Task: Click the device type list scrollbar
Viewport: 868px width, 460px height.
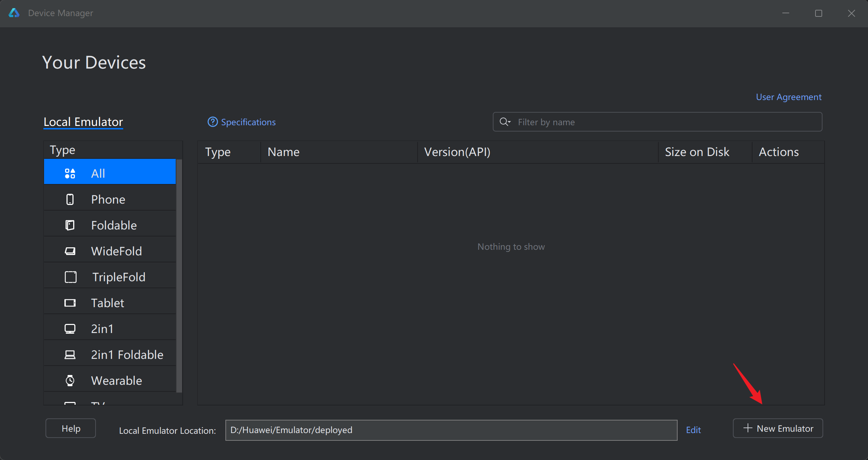Action: (x=179, y=276)
